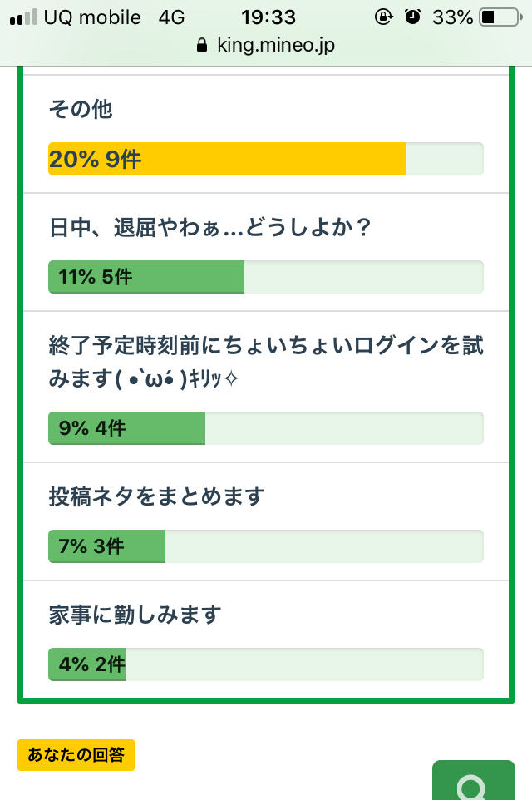The image size is (532, 800).
Task: Tap the yellow あなたの回答 label
Action: (76, 755)
